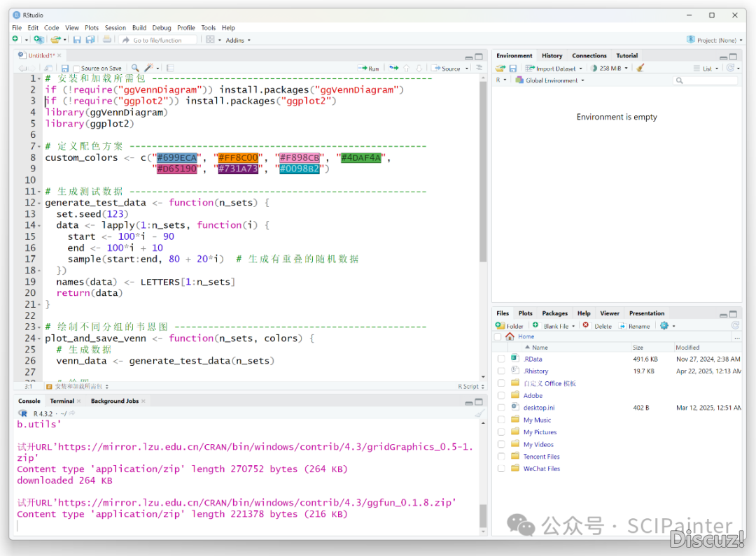Click Rename in Files toolbar

(634, 326)
